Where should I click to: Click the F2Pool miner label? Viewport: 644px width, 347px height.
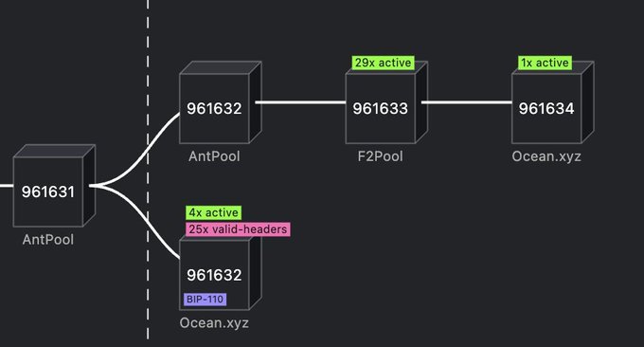point(381,156)
